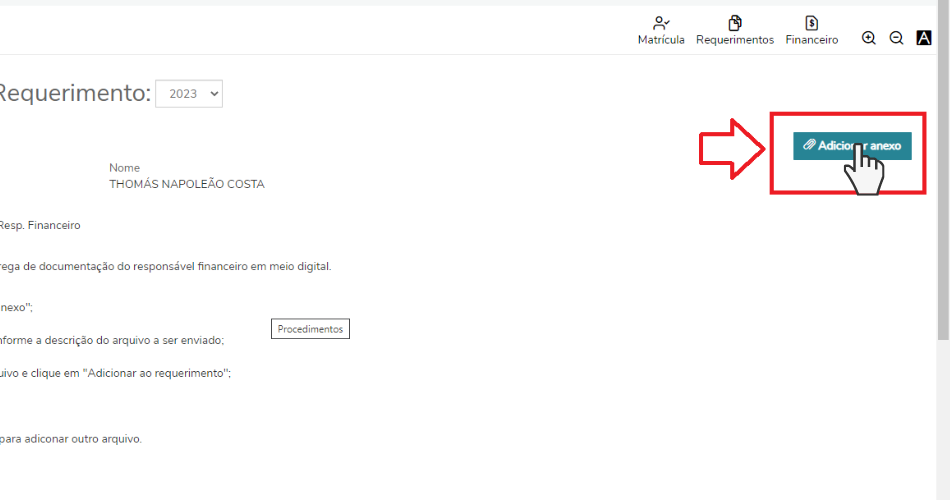Open the Financeiro menu label

pyautogui.click(x=811, y=40)
